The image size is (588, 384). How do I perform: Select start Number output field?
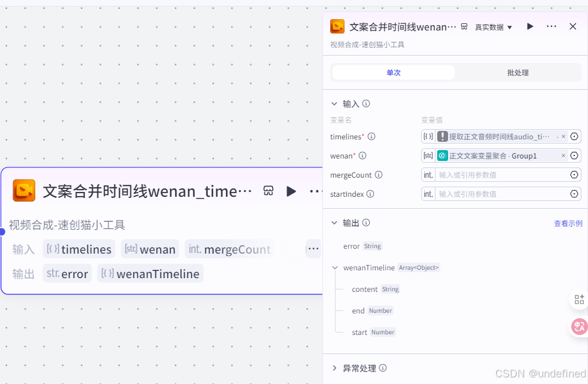pyautogui.click(x=373, y=332)
